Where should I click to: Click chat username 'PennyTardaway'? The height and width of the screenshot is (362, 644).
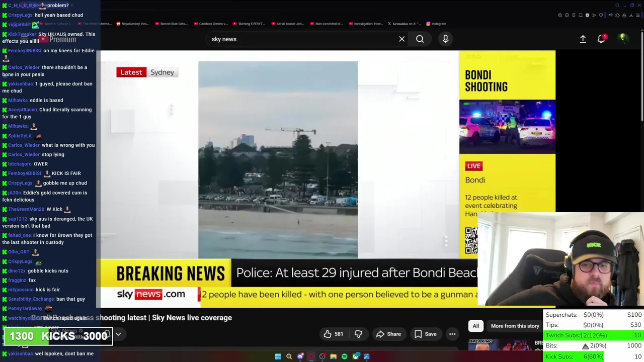(25, 308)
